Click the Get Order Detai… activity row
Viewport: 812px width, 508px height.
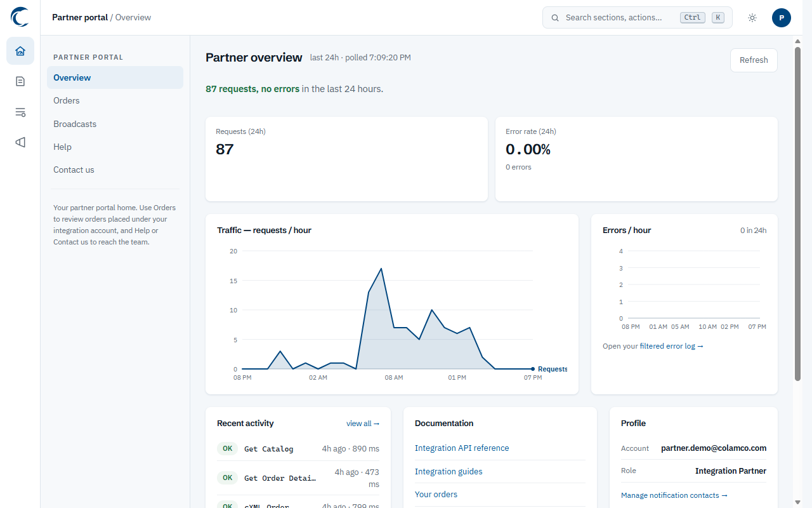pyautogui.click(x=298, y=478)
